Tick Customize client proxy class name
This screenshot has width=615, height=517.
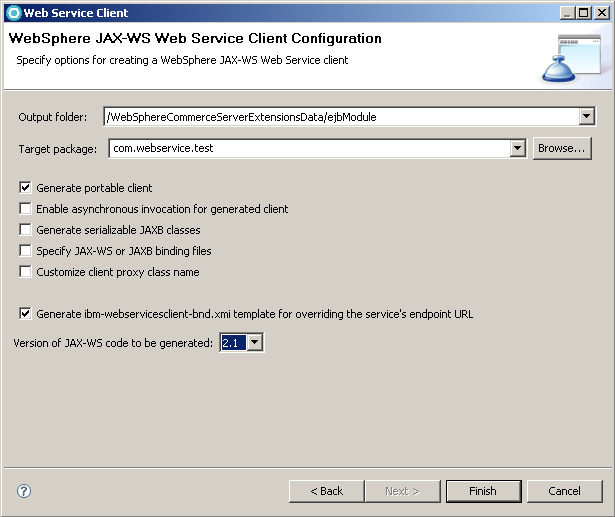click(x=25, y=272)
